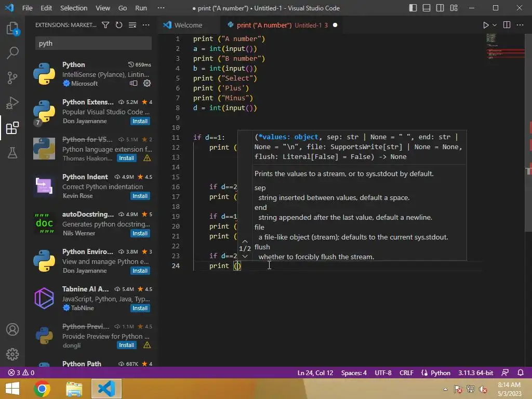Install Python Extension Pack by Don Jayamanne
The image size is (532, 399).
[140, 121]
